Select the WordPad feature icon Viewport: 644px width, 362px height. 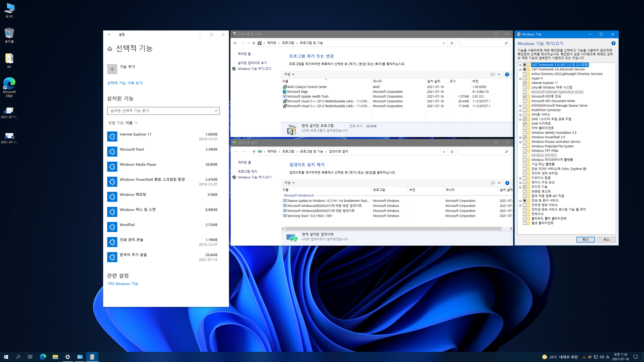(112, 227)
